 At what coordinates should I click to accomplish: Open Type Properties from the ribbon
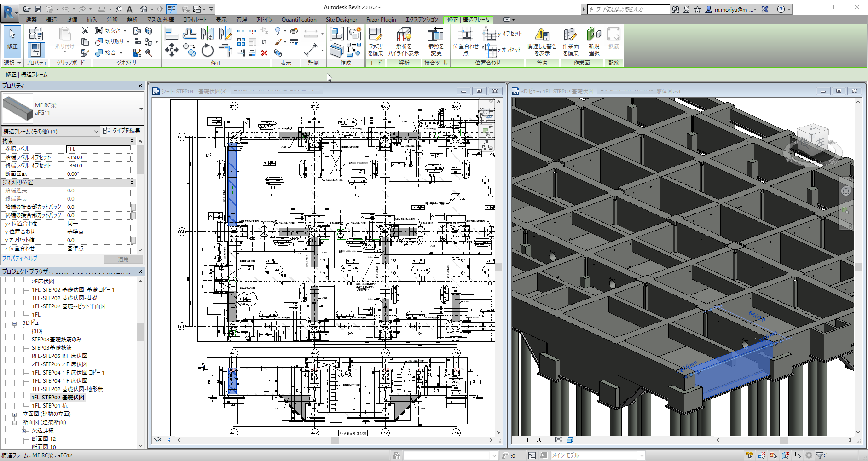[36, 33]
